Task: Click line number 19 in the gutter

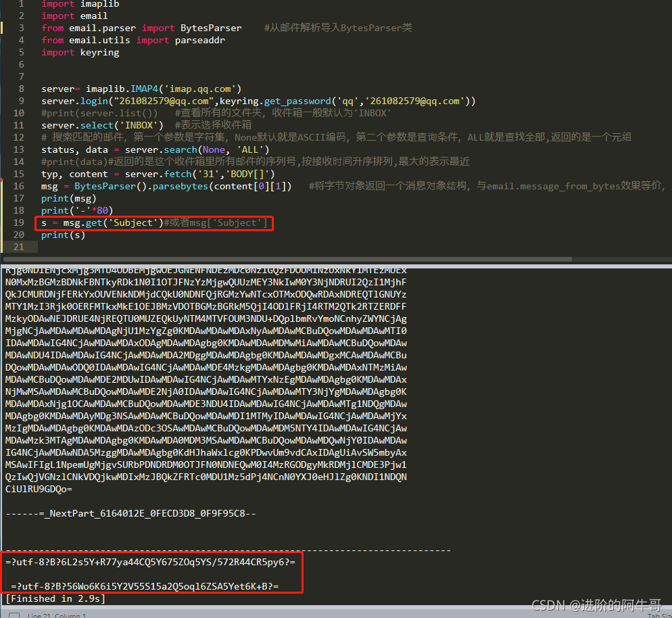Action: pos(18,222)
